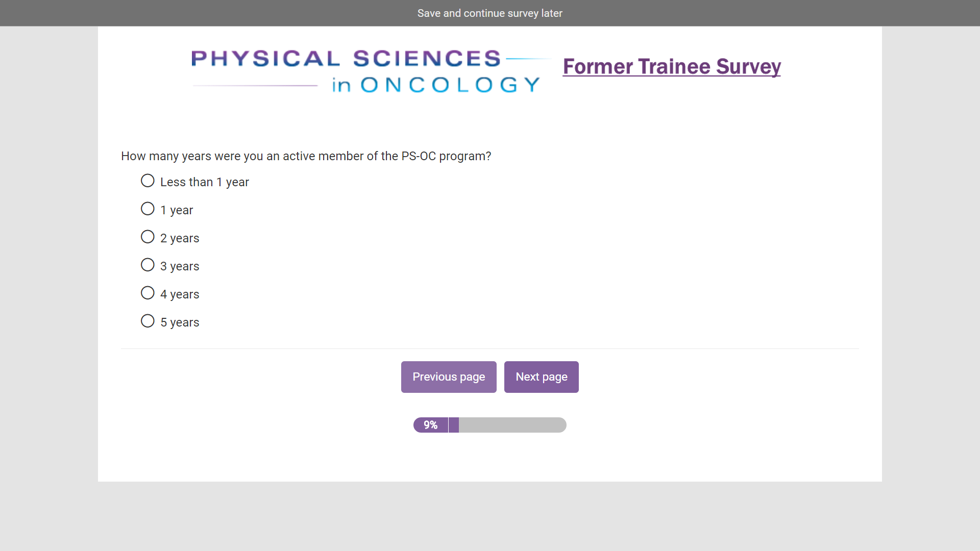This screenshot has height=551, width=980.
Task: Pick the '3 years' radio circle
Action: (148, 265)
